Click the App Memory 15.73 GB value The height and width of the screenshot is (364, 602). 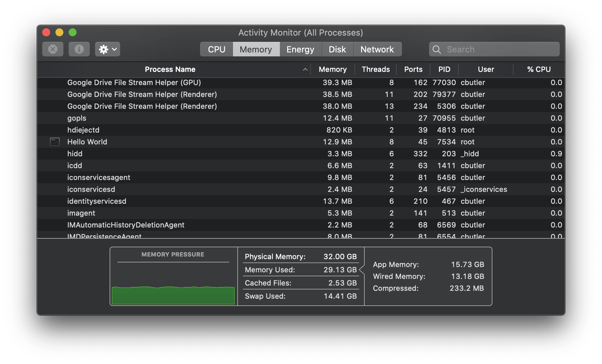click(467, 264)
